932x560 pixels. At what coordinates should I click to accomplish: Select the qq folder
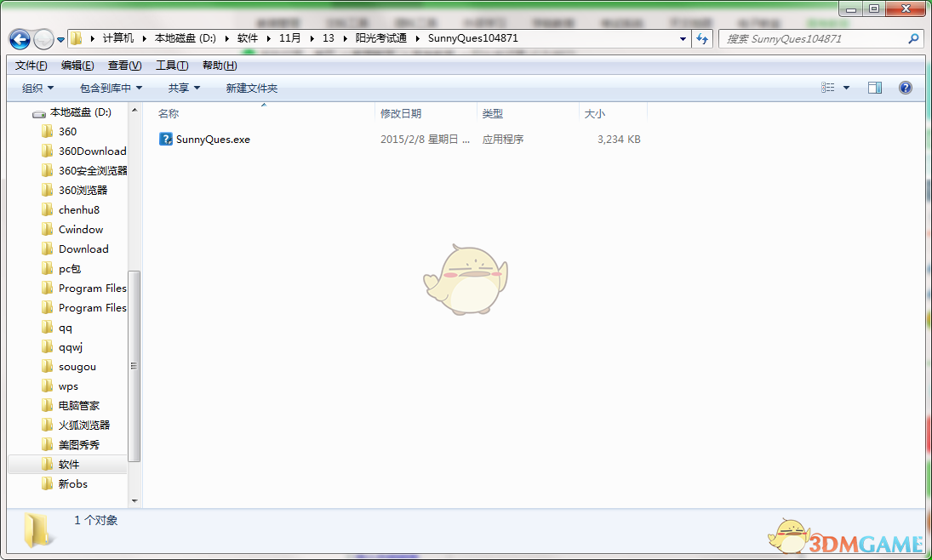pos(66,328)
